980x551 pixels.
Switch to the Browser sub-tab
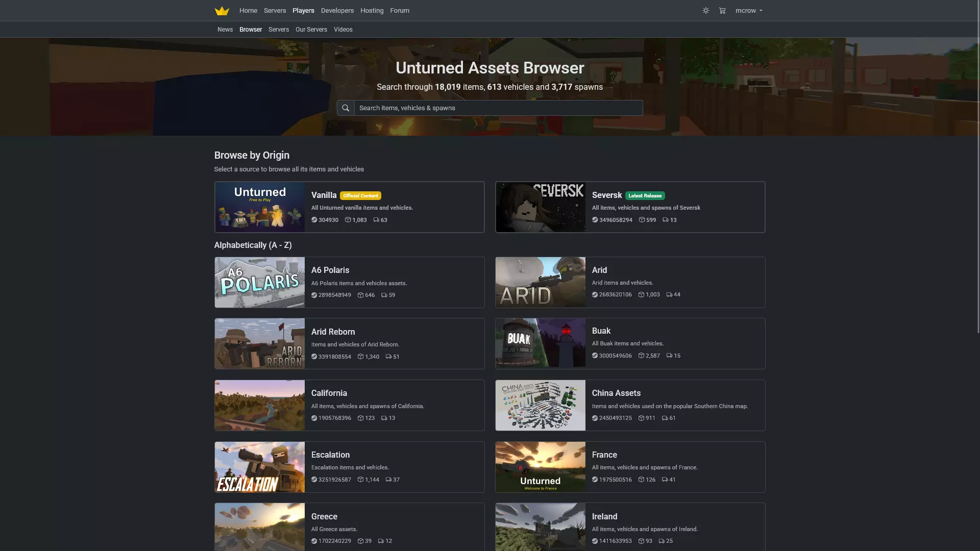251,30
